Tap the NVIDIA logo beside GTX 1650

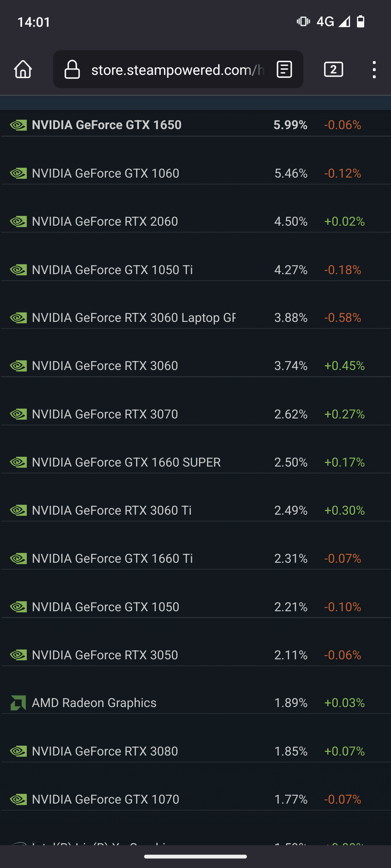18,125
